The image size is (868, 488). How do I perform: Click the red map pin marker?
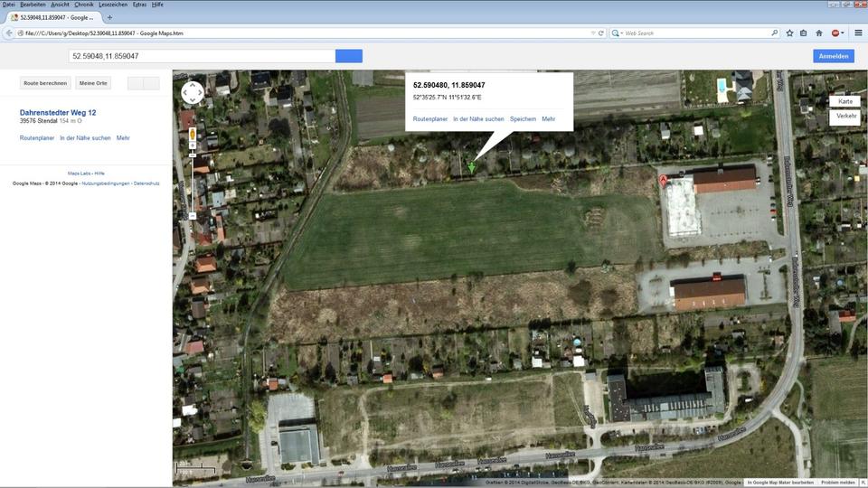[664, 181]
